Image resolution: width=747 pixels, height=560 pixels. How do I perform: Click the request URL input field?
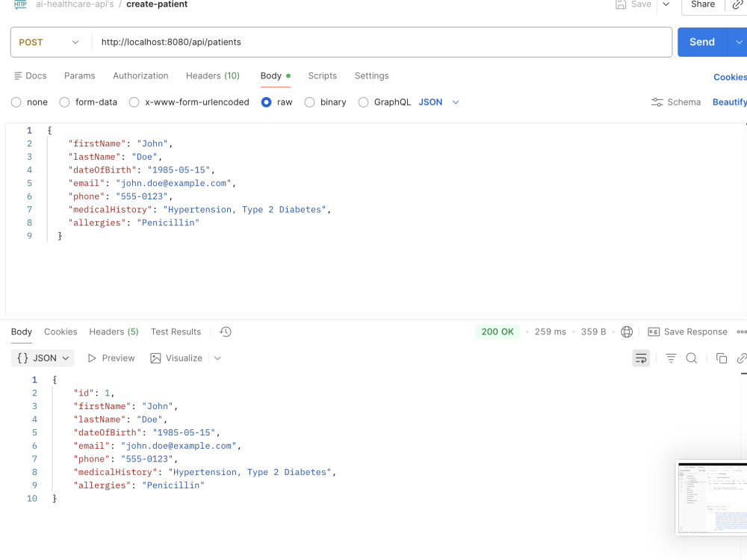click(x=382, y=43)
